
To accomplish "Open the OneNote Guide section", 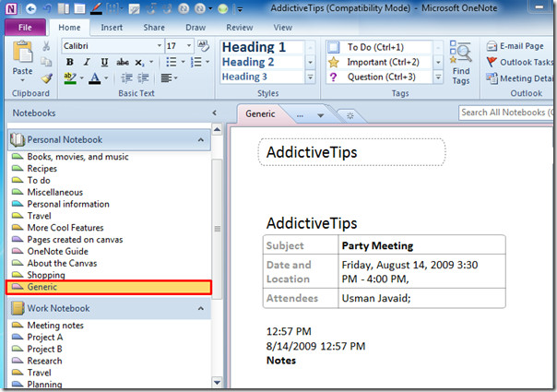I will coord(57,251).
